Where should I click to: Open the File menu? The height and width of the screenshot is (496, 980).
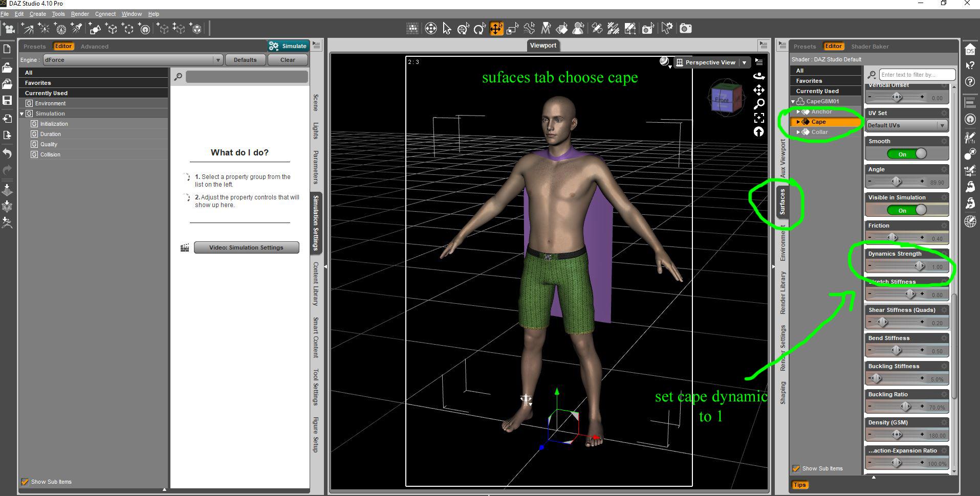5,14
